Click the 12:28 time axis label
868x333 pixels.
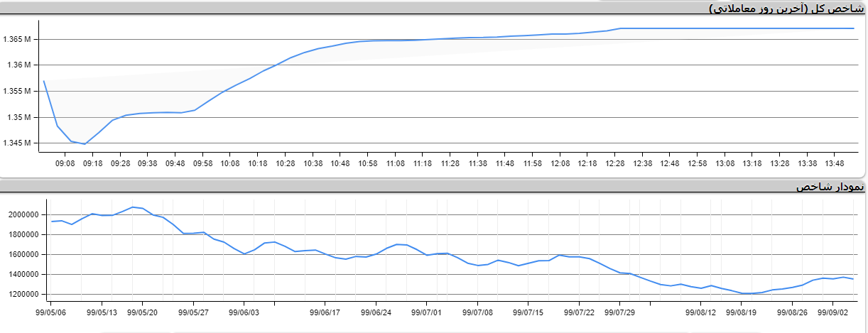(x=614, y=163)
